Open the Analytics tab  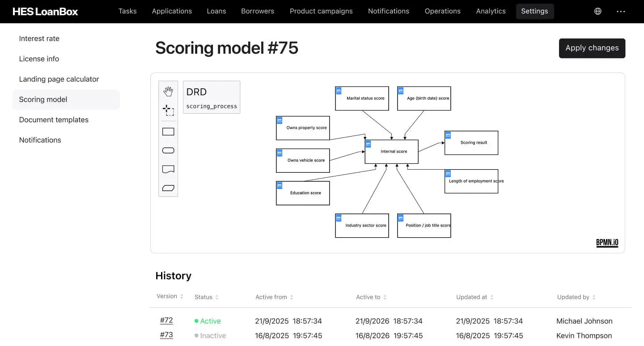click(491, 11)
